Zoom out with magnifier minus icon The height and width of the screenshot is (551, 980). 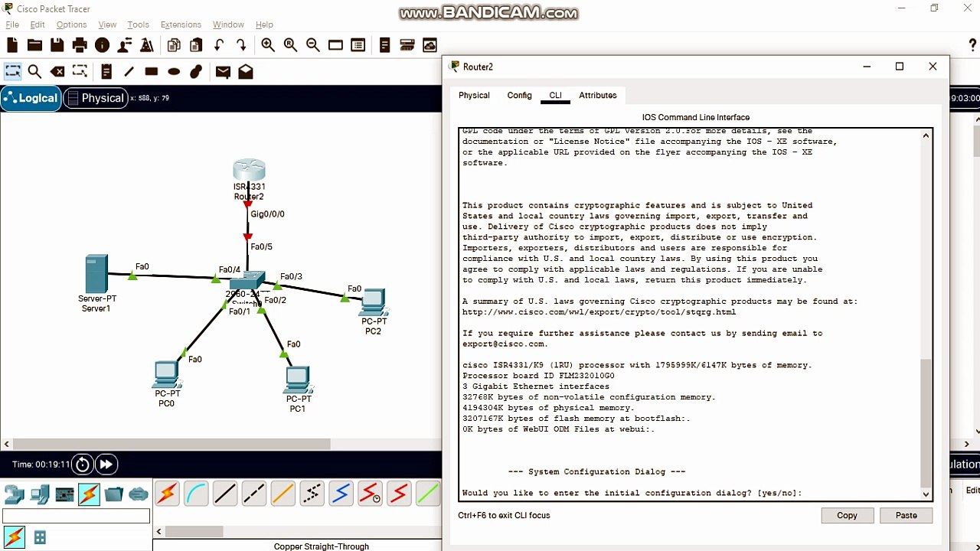point(313,45)
